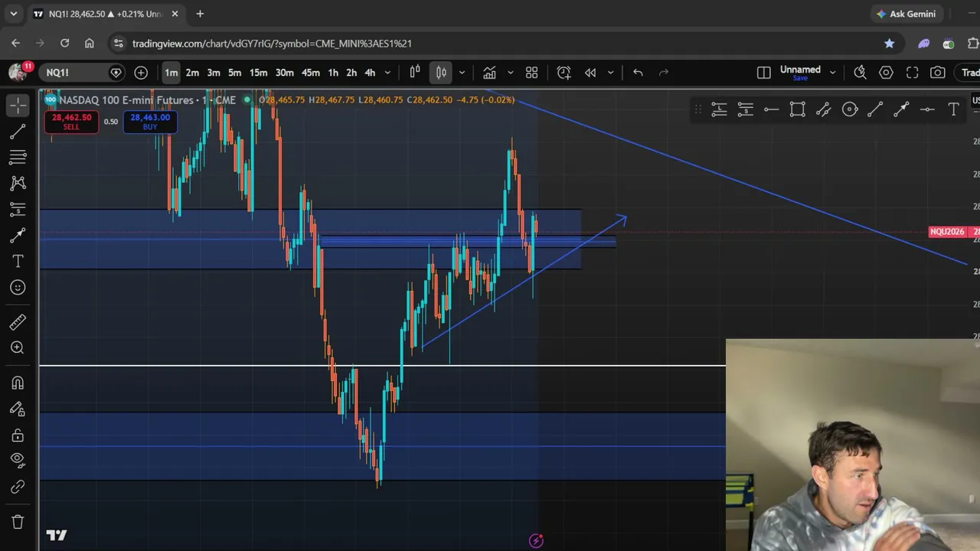Undo the last chart action
This screenshot has height=551, width=980.
[638, 73]
